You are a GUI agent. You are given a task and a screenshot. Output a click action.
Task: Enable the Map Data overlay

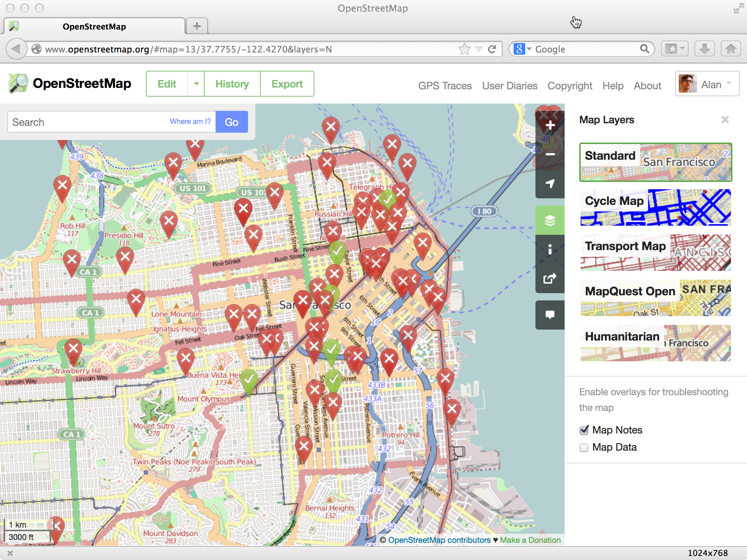(x=584, y=448)
